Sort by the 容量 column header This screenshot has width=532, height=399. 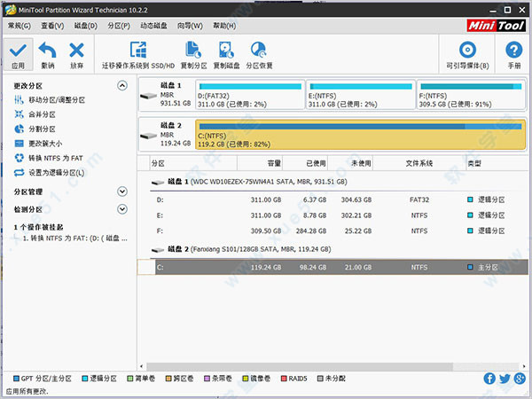(x=260, y=163)
